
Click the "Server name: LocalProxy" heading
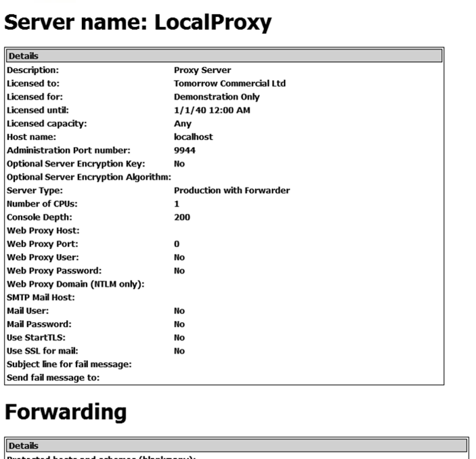click(138, 22)
